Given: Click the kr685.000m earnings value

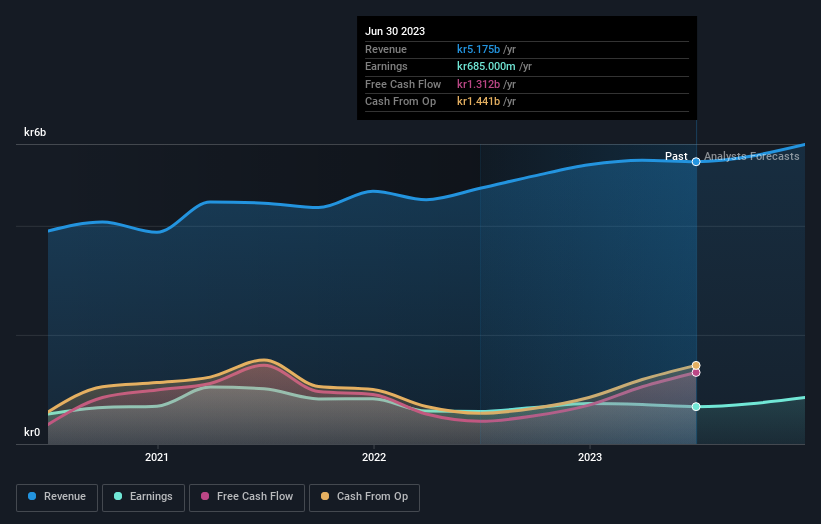Looking at the screenshot, I should (x=486, y=66).
